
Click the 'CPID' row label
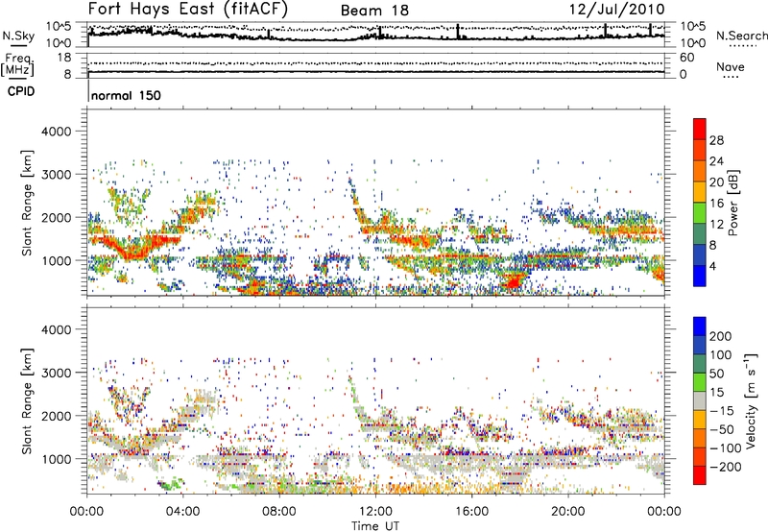click(x=21, y=91)
